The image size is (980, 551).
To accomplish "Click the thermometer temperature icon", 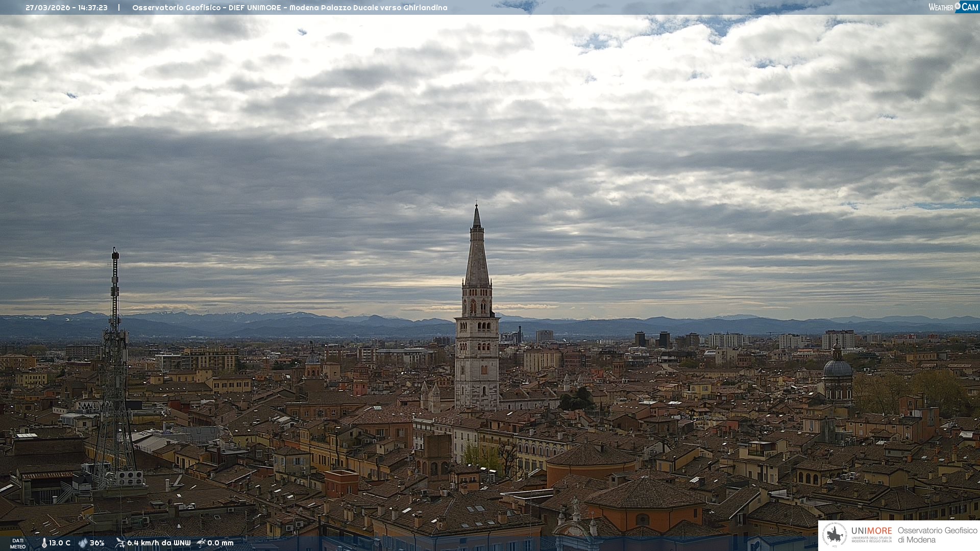I will click(x=44, y=543).
